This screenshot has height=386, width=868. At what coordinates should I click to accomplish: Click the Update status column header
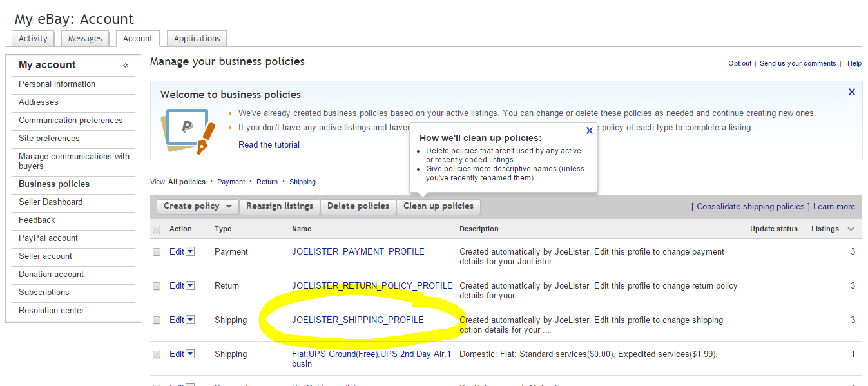tap(774, 229)
